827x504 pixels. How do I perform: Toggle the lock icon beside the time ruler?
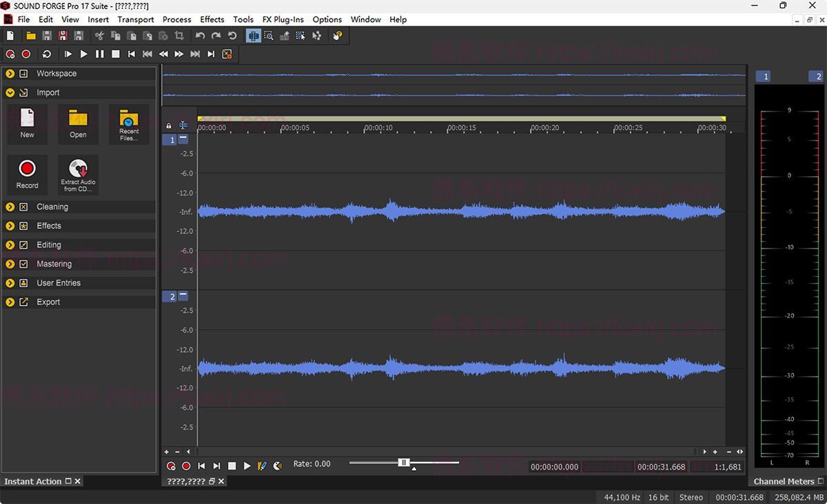169,126
